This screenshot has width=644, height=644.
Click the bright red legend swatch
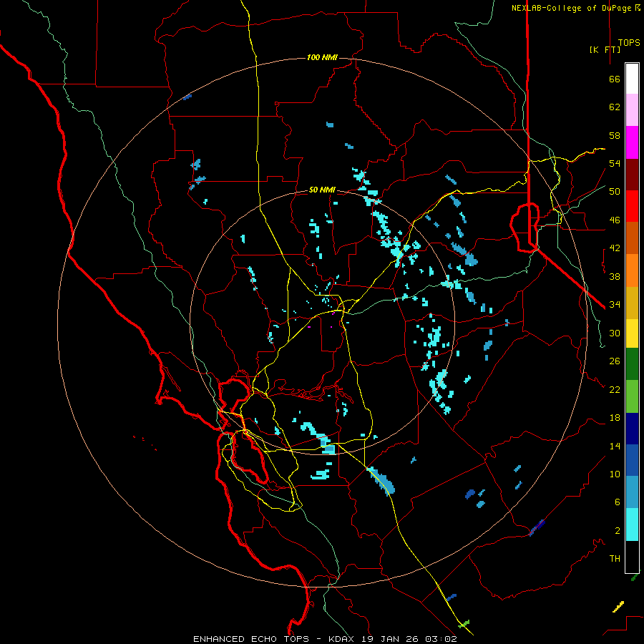pos(632,206)
